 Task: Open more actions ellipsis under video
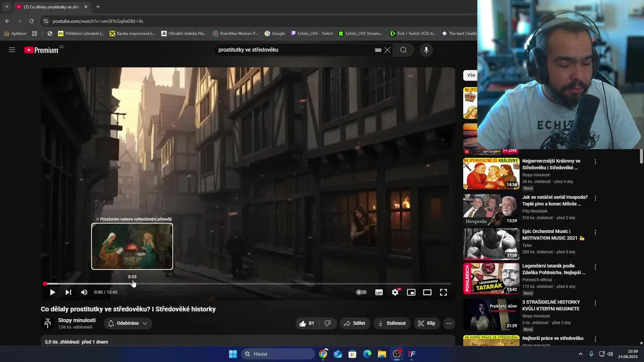pyautogui.click(x=449, y=323)
